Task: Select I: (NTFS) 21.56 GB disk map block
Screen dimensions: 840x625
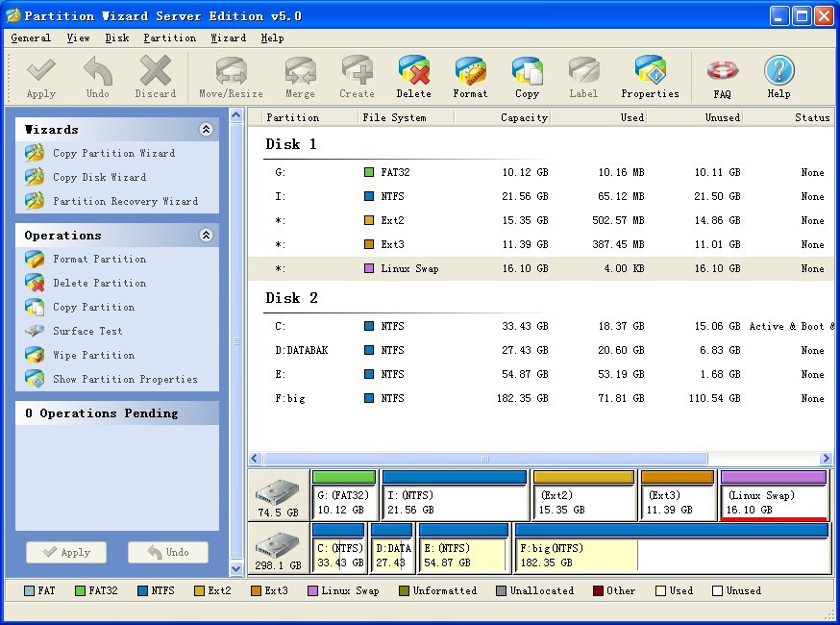Action: [x=455, y=495]
